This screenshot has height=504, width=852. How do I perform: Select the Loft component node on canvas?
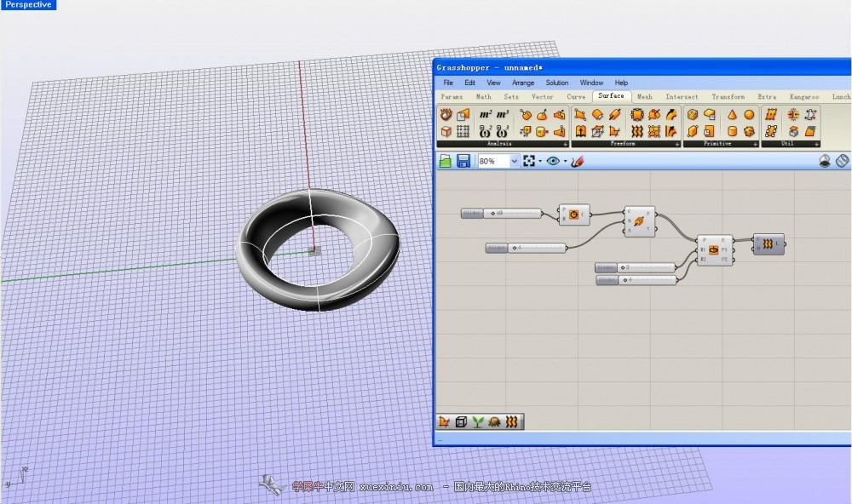[x=769, y=244]
